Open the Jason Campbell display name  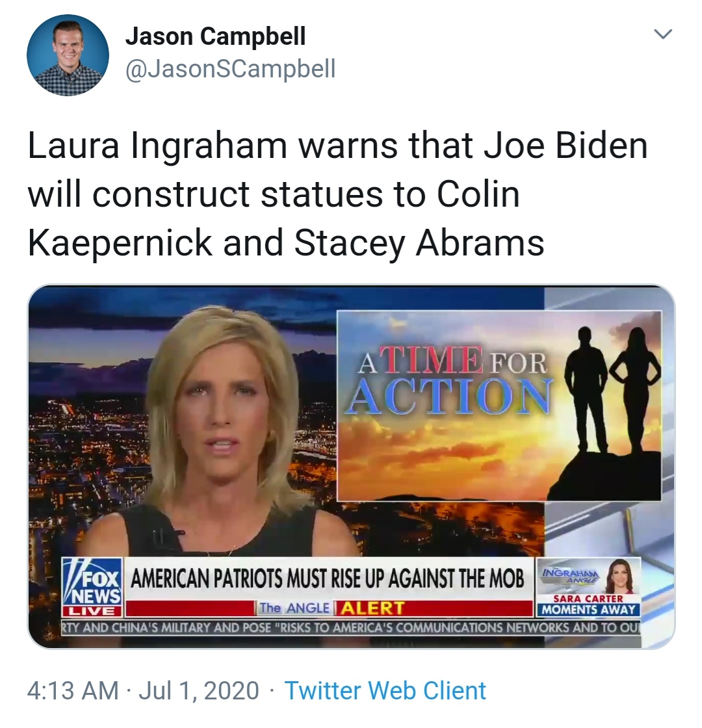pos(216,36)
